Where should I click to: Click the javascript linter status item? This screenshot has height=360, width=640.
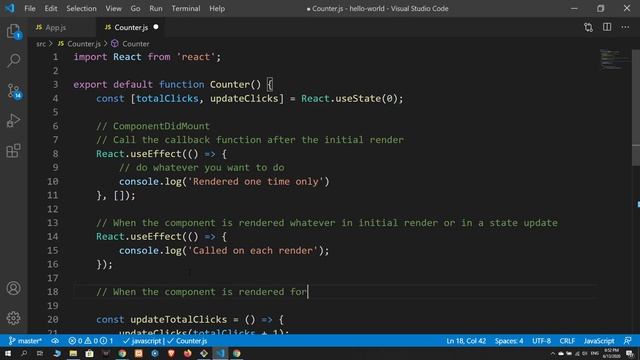[142, 341]
